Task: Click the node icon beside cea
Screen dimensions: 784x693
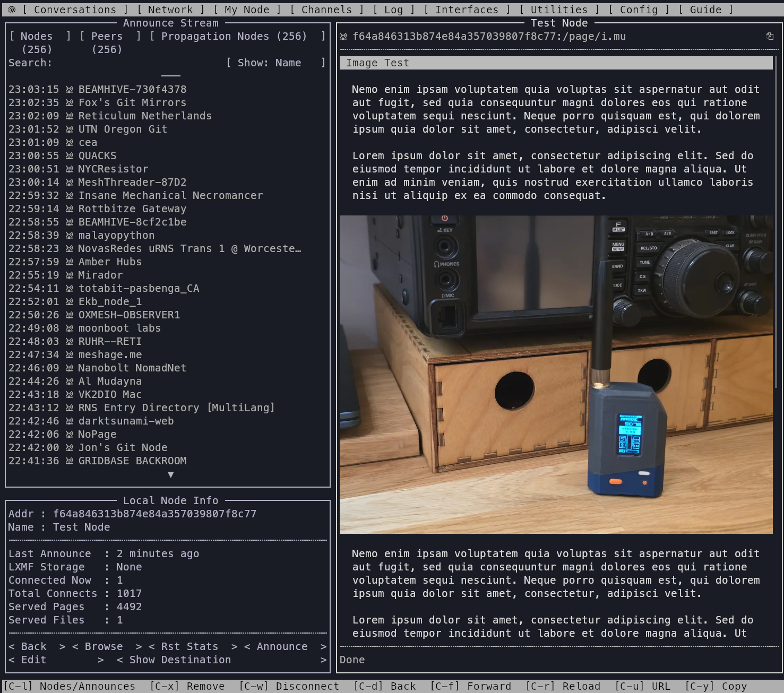Action: click(69, 142)
